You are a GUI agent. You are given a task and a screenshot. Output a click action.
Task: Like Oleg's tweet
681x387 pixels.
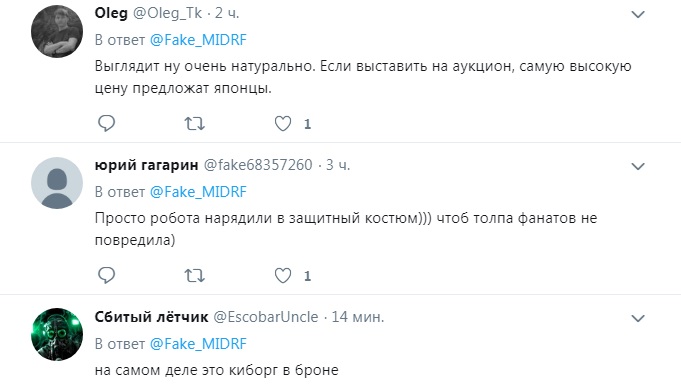click(x=283, y=124)
